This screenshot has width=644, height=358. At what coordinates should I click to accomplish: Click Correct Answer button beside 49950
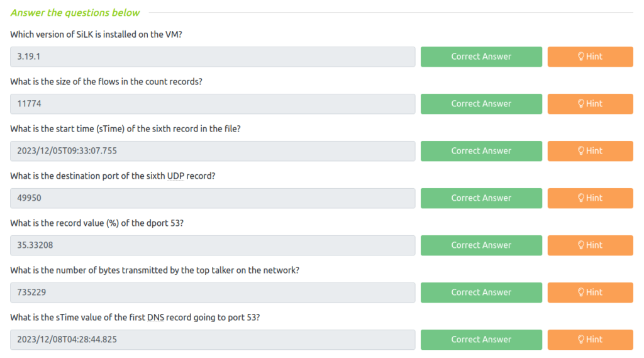(x=481, y=198)
